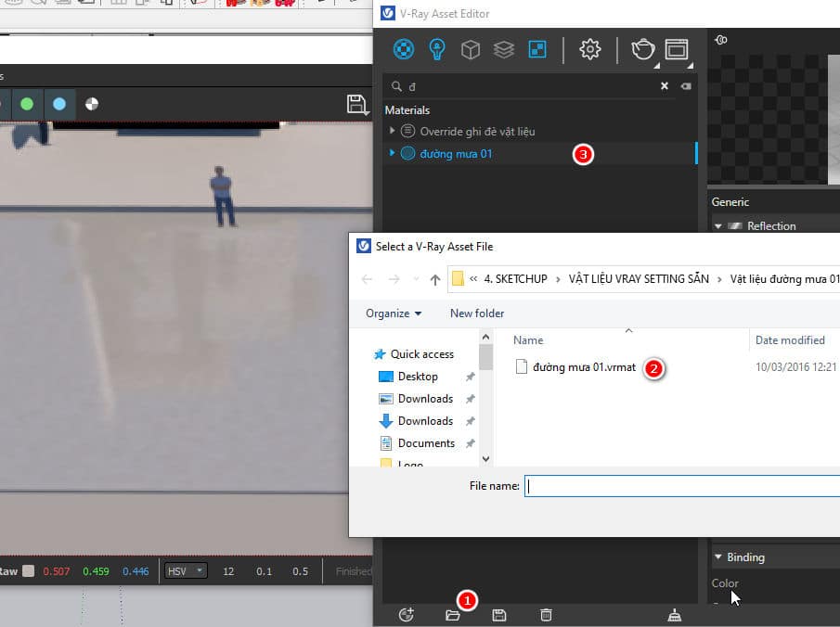Image resolution: width=840 pixels, height=627 pixels.
Task: Purge unused assets with the broom icon
Action: click(x=674, y=615)
